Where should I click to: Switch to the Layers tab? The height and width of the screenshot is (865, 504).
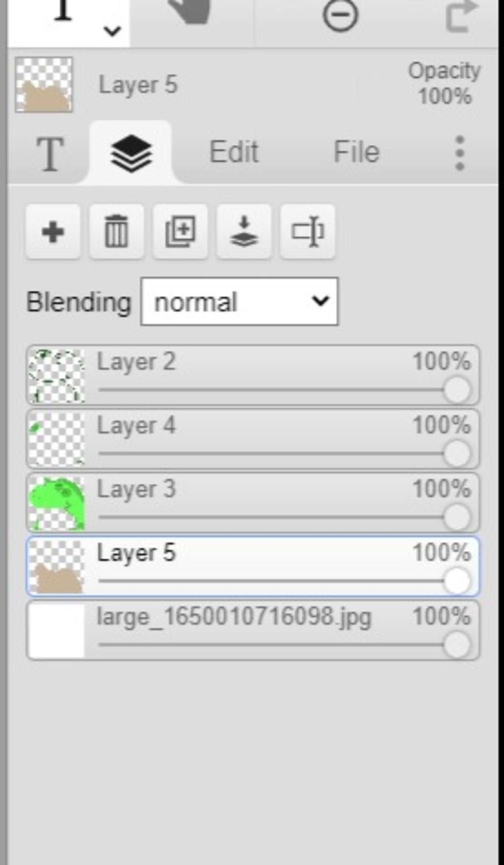click(x=131, y=152)
